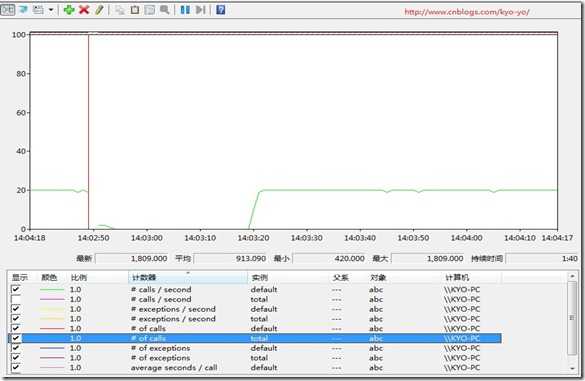
Task: Click purple color line of '# calls / second' total
Action: pos(52,299)
